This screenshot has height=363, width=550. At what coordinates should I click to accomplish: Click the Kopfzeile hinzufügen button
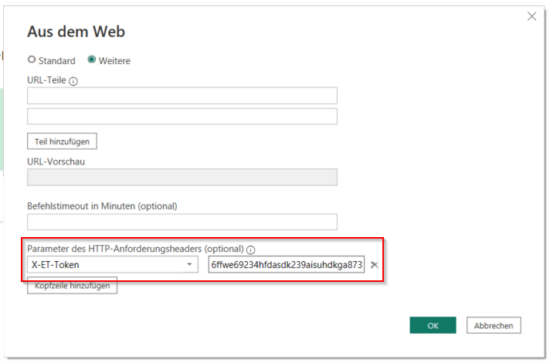[72, 286]
